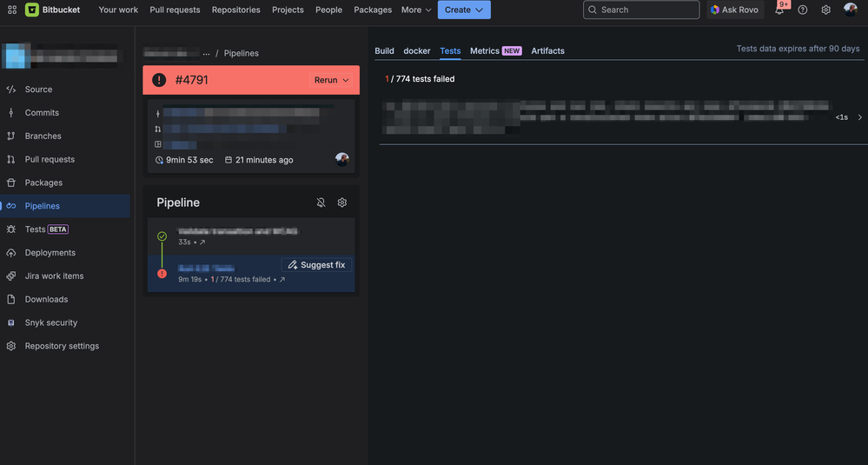Click the Repository settings gear icon
The height and width of the screenshot is (465, 868).
(11, 346)
